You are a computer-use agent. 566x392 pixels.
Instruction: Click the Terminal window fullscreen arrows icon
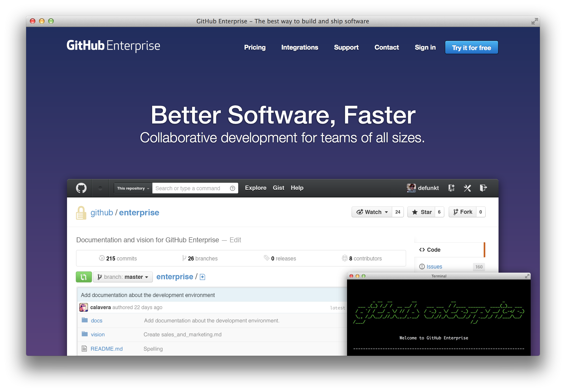click(527, 276)
